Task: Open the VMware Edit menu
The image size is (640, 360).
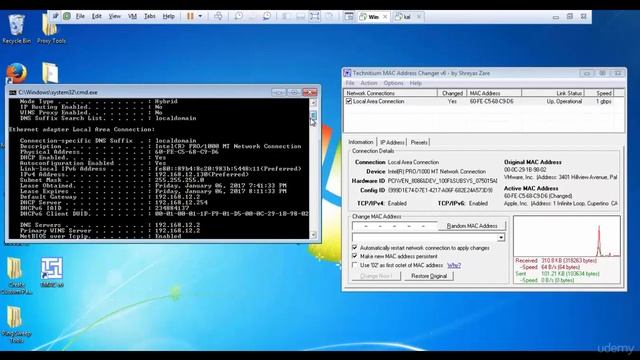Action: coord(96,16)
